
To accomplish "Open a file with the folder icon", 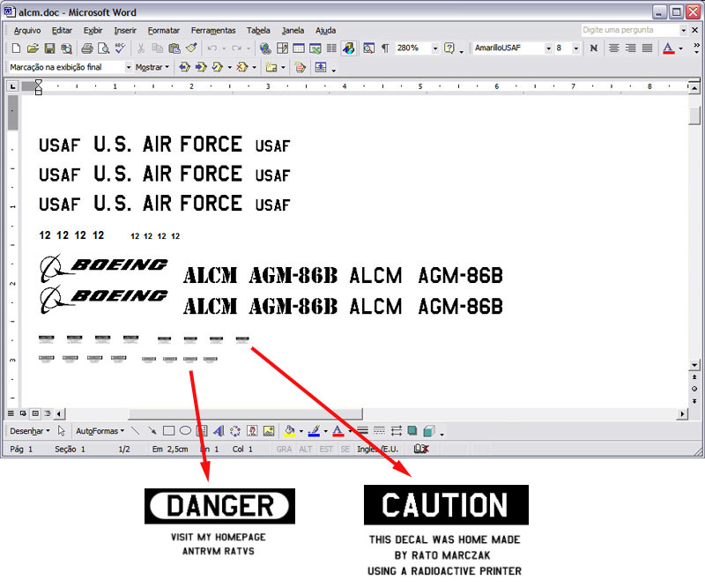I will (x=33, y=48).
